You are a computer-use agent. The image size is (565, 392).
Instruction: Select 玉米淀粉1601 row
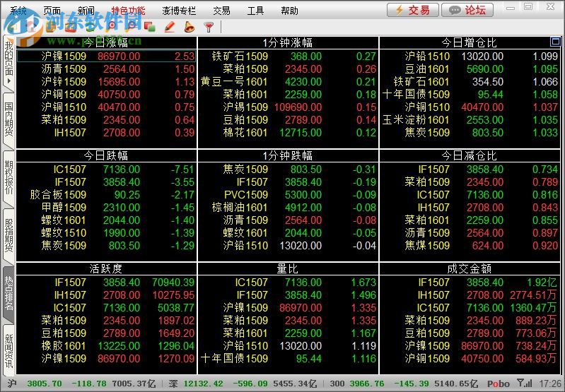click(470, 120)
